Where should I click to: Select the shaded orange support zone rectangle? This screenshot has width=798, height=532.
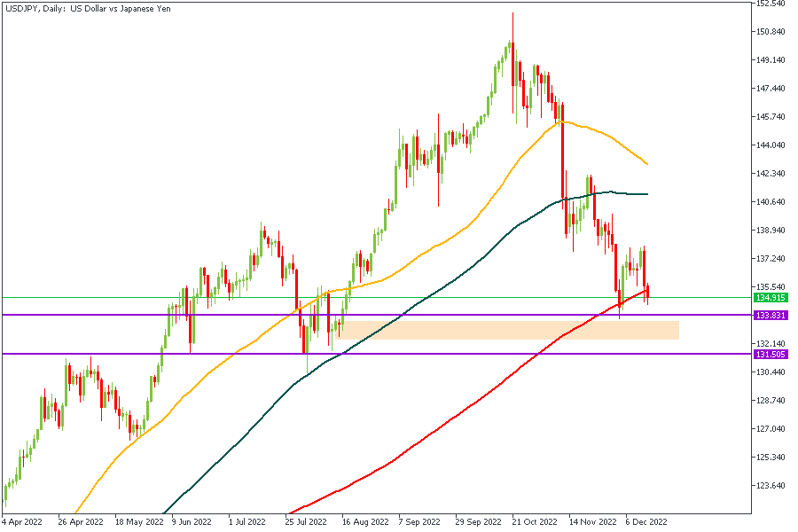tap(508, 330)
